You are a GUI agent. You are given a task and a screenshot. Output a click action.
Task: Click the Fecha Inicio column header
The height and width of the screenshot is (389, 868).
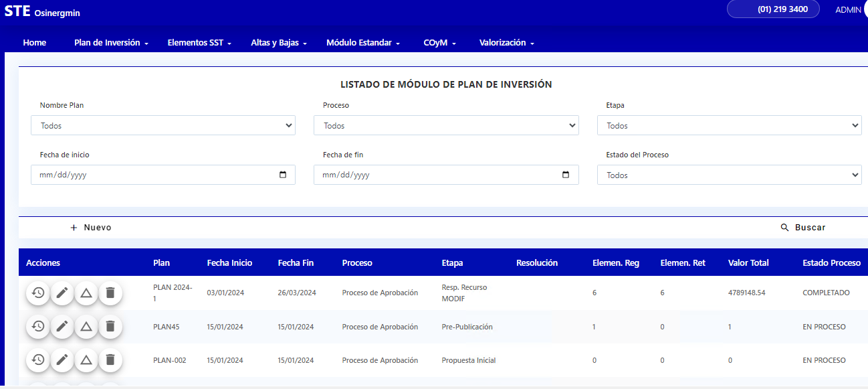[x=230, y=263]
